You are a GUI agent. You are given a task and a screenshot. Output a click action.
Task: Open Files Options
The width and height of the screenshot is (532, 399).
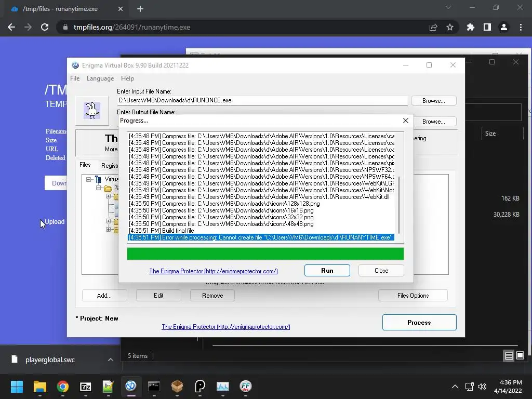coord(413,296)
